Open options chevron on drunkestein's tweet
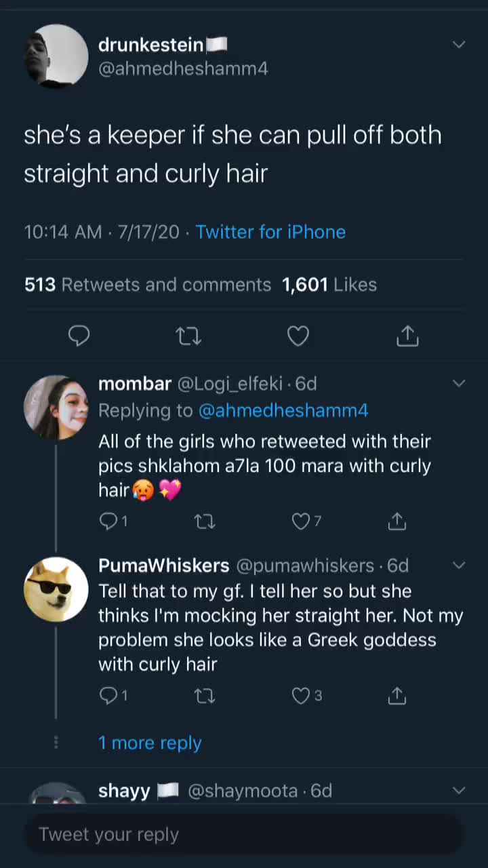488x868 pixels. click(459, 45)
